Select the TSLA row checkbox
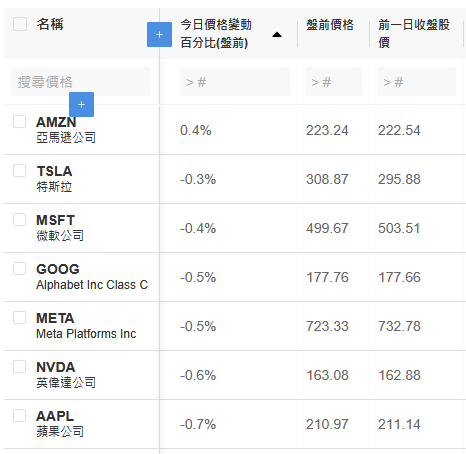The width and height of the screenshot is (466, 454). click(19, 171)
